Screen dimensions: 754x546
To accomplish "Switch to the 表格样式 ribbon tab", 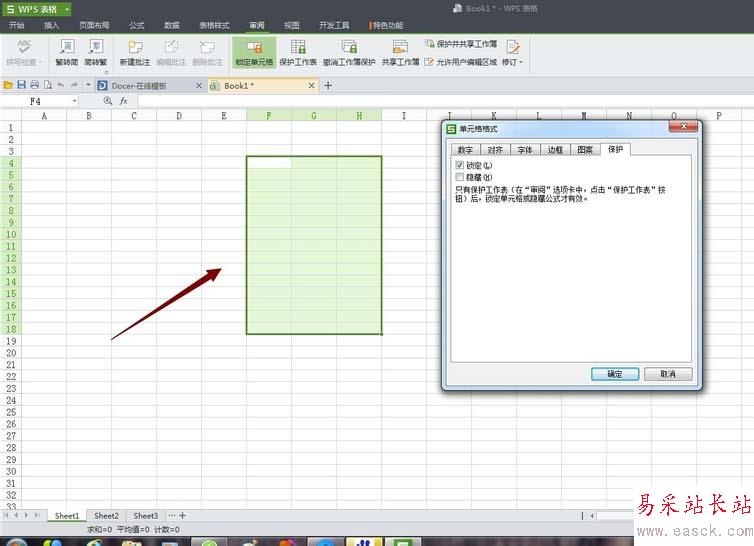I will pyautogui.click(x=214, y=25).
